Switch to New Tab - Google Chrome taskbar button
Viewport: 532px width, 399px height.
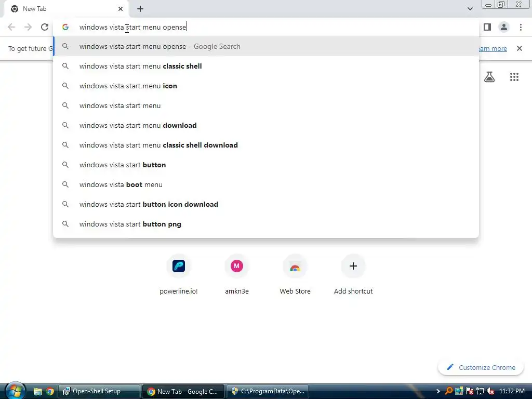tap(183, 391)
